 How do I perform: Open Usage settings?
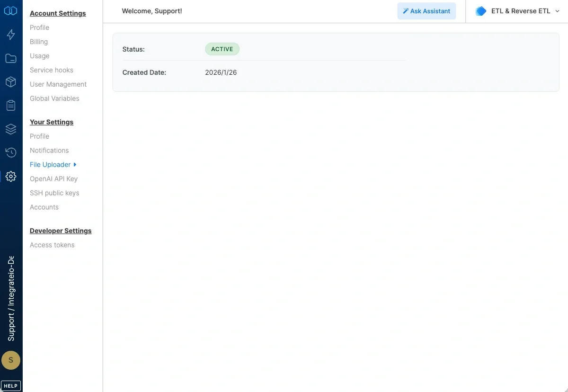click(40, 56)
